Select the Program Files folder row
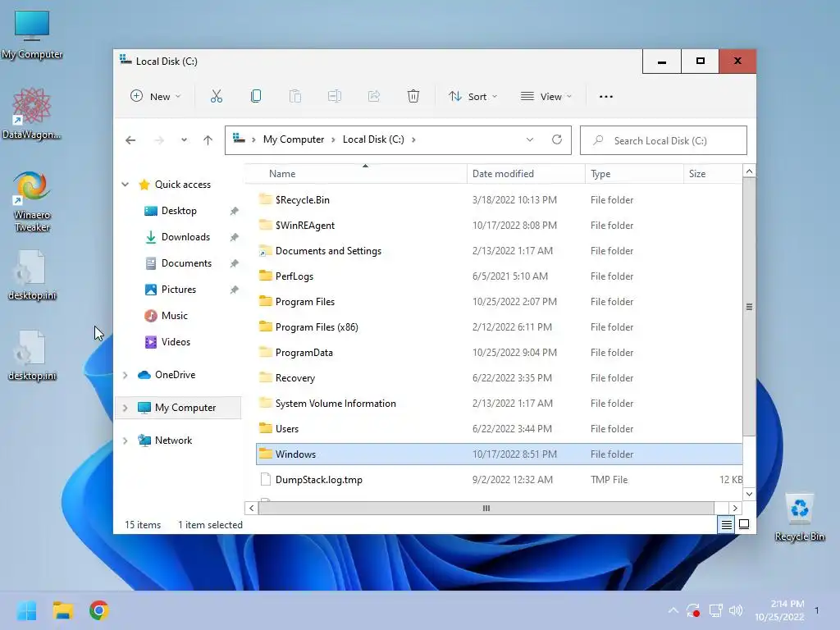This screenshot has width=840, height=630. [x=499, y=302]
